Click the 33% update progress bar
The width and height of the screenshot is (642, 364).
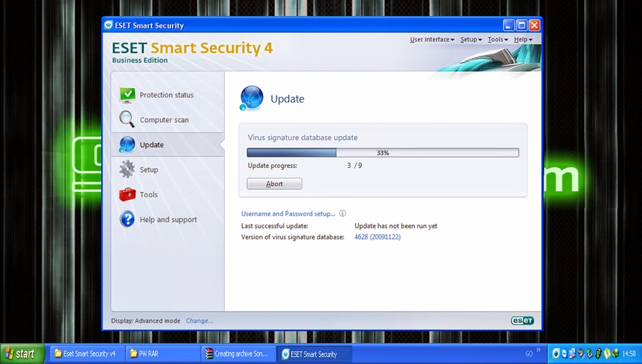point(383,153)
